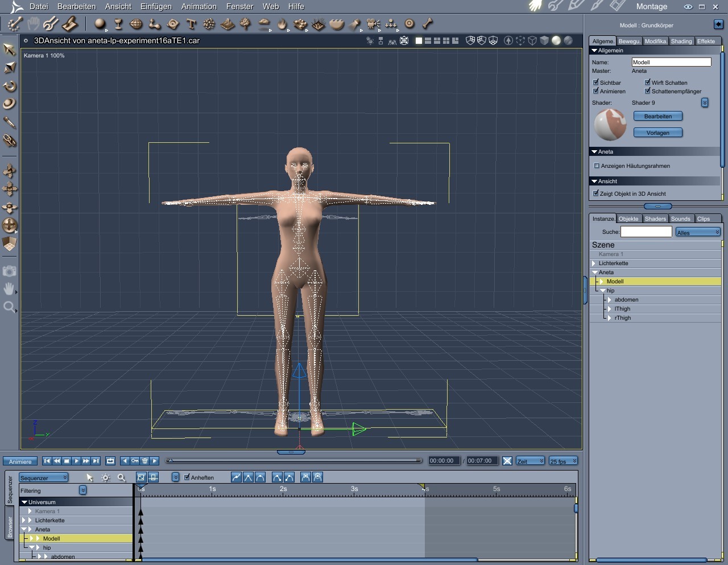The width and height of the screenshot is (728, 565).
Task: Click the delete keyframe trash icon
Action: coord(145,461)
